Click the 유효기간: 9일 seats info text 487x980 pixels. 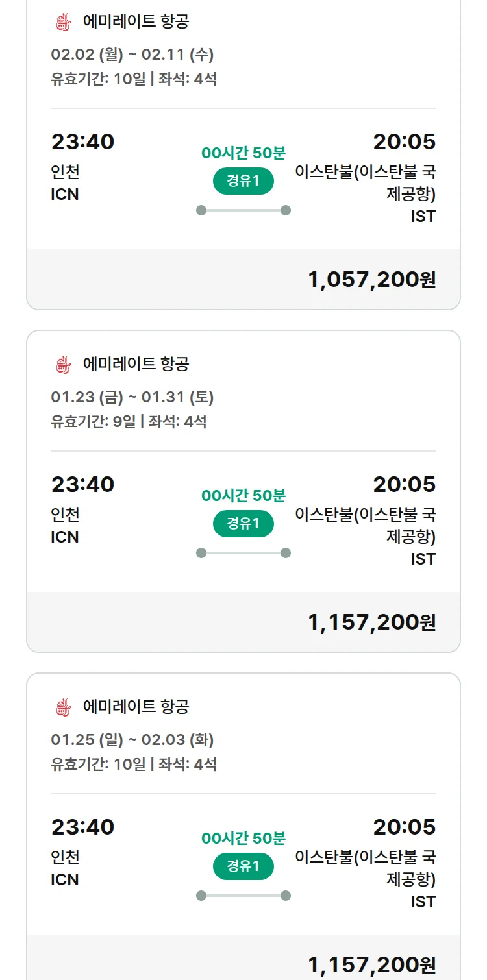pos(129,421)
